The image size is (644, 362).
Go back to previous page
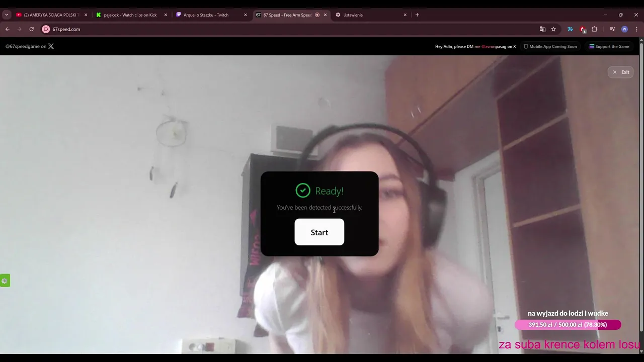8,29
